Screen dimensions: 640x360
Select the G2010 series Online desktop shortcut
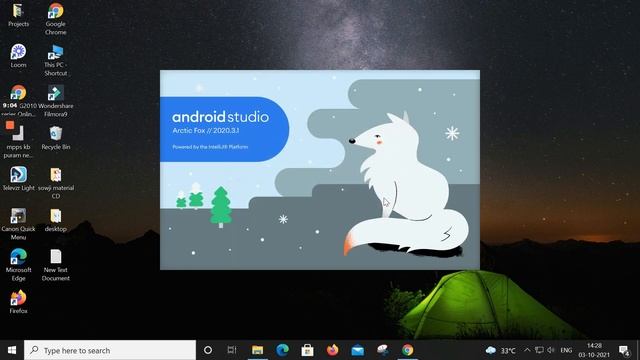18,101
